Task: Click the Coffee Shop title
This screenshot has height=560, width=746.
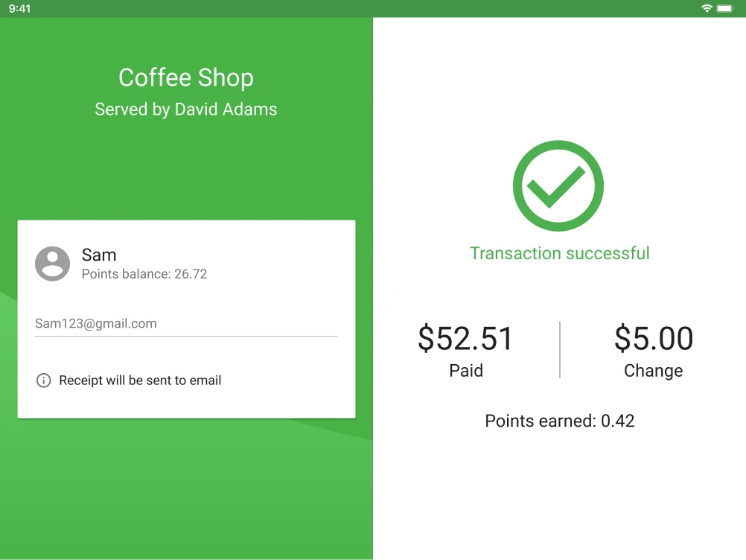Action: point(186,77)
